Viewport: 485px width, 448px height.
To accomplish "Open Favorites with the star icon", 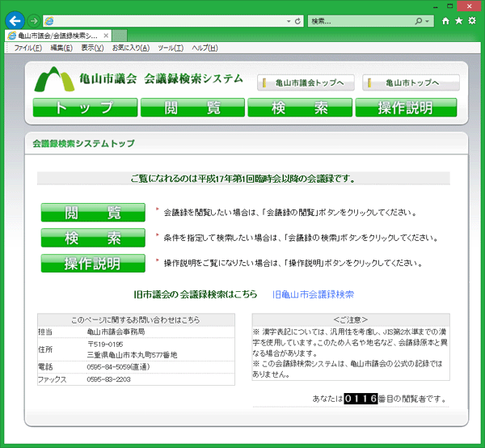I will 458,21.
